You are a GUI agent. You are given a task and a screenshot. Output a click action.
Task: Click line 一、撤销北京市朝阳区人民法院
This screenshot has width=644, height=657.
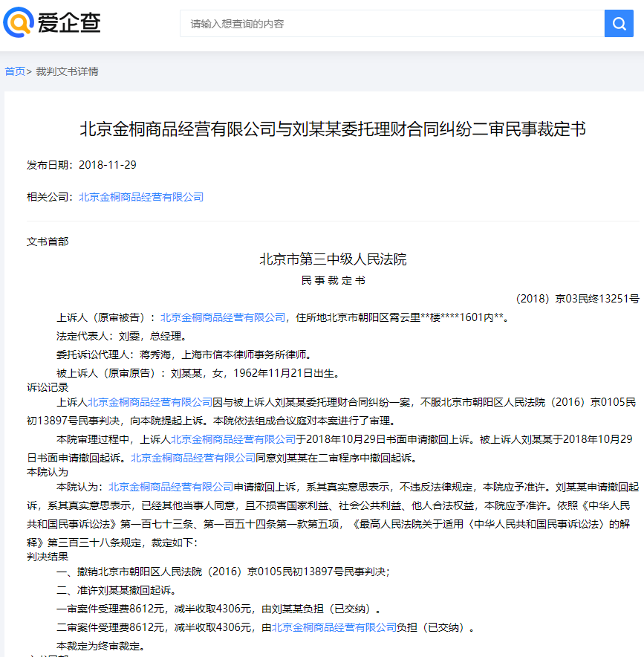[x=223, y=572]
